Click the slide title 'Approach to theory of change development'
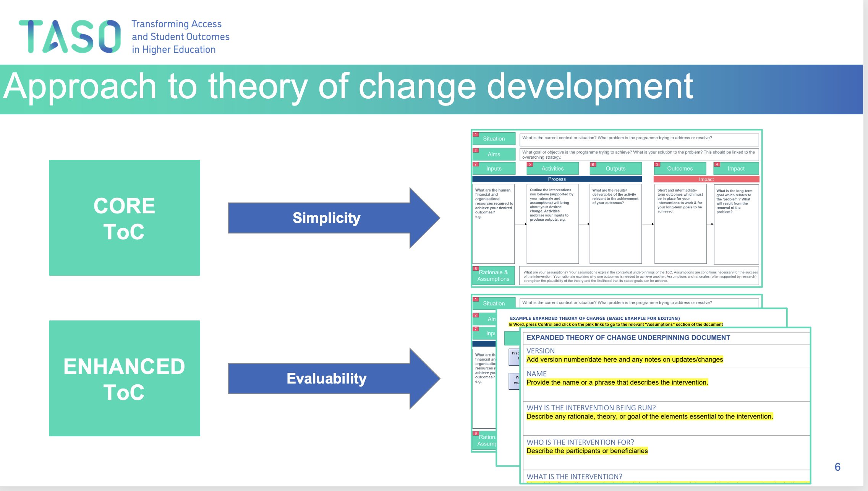The width and height of the screenshot is (868, 491). click(x=348, y=87)
